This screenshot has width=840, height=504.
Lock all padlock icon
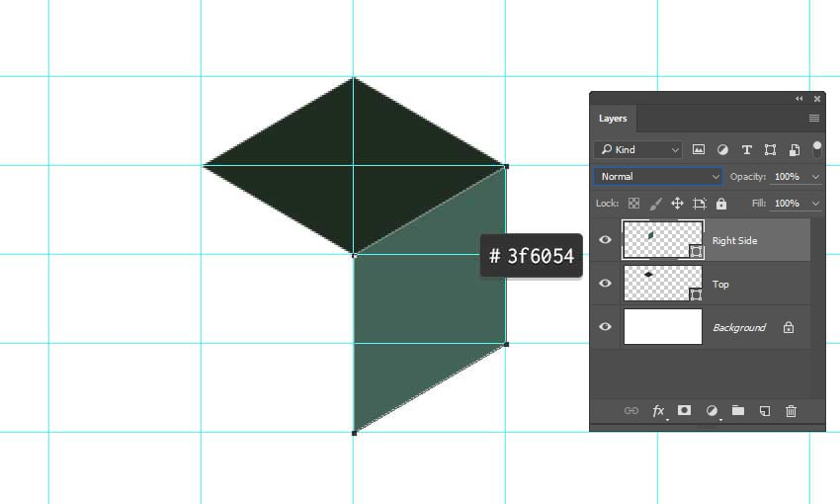tap(721, 204)
